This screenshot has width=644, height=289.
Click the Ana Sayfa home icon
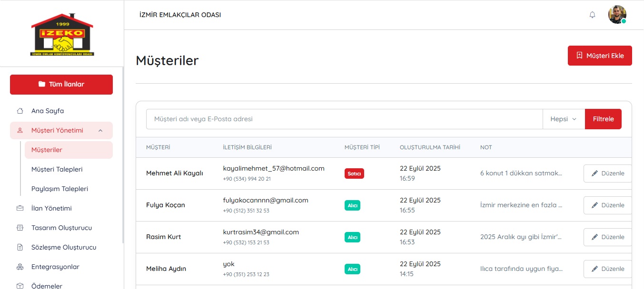click(20, 111)
